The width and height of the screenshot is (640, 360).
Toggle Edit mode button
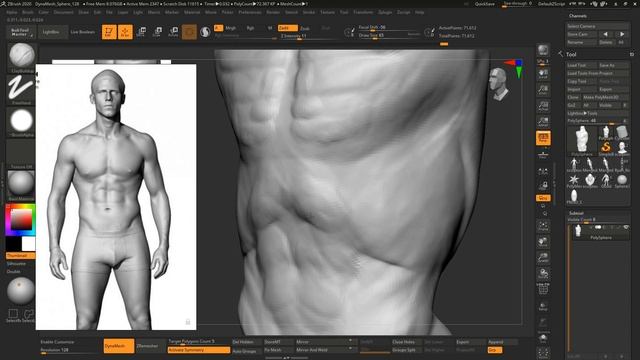(x=109, y=32)
